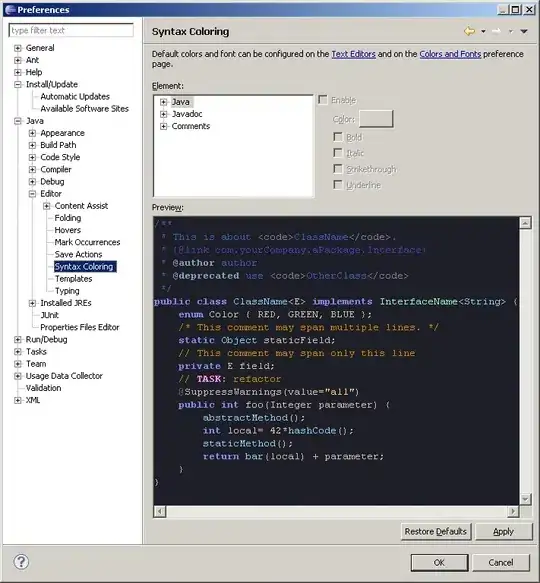
Task: Click the Eclipse icon in title bar
Action: click(x=11, y=10)
